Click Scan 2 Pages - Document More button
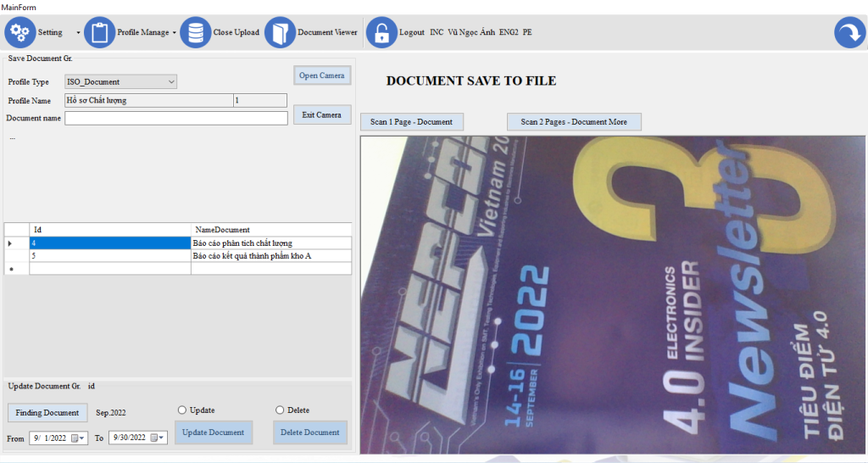The image size is (868, 463). click(x=574, y=122)
